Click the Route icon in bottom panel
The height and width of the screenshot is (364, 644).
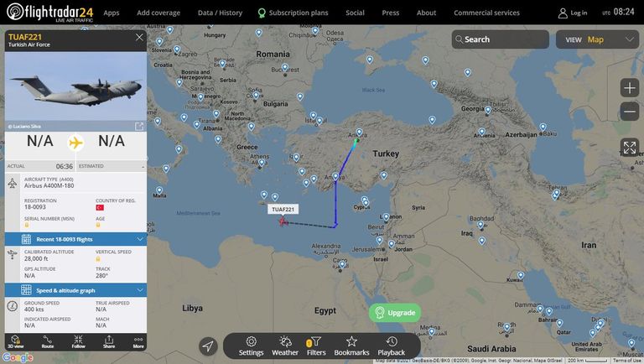tap(47, 342)
